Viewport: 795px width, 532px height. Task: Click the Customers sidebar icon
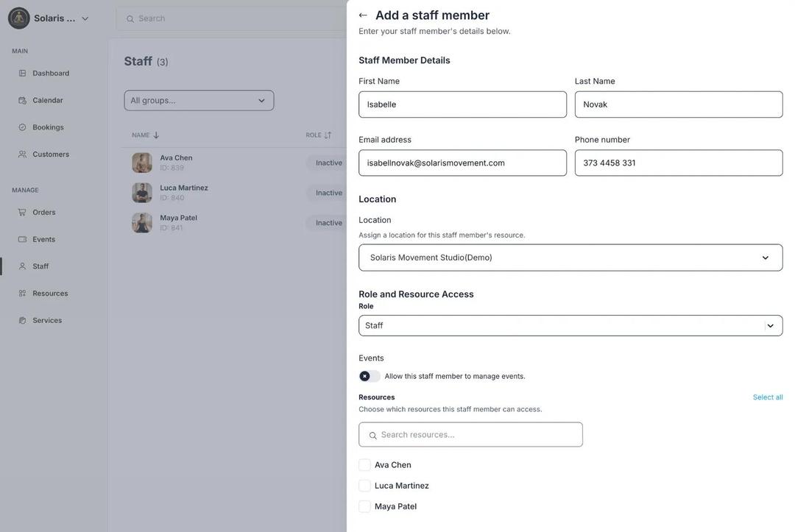click(22, 155)
